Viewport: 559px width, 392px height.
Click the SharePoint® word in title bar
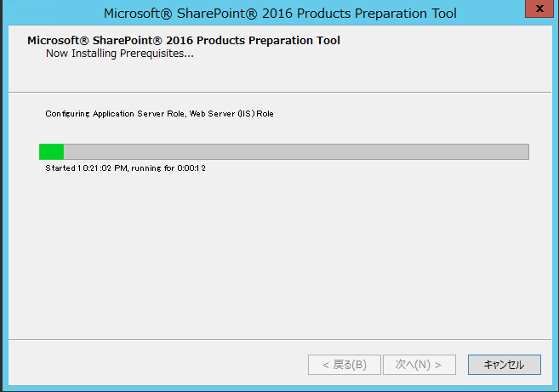click(217, 14)
